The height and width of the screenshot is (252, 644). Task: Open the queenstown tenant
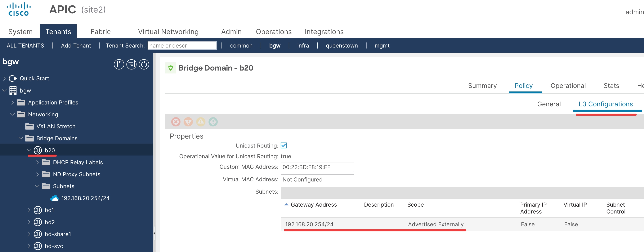(342, 45)
